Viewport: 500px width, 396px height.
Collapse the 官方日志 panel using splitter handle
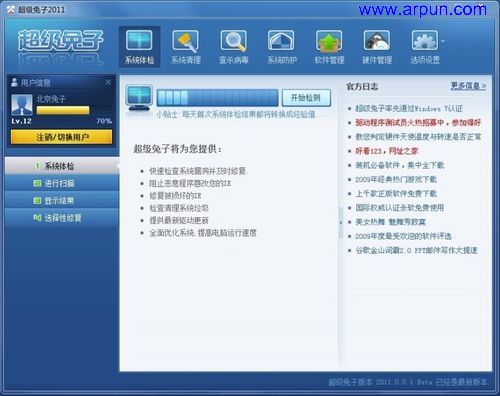[x=341, y=222]
